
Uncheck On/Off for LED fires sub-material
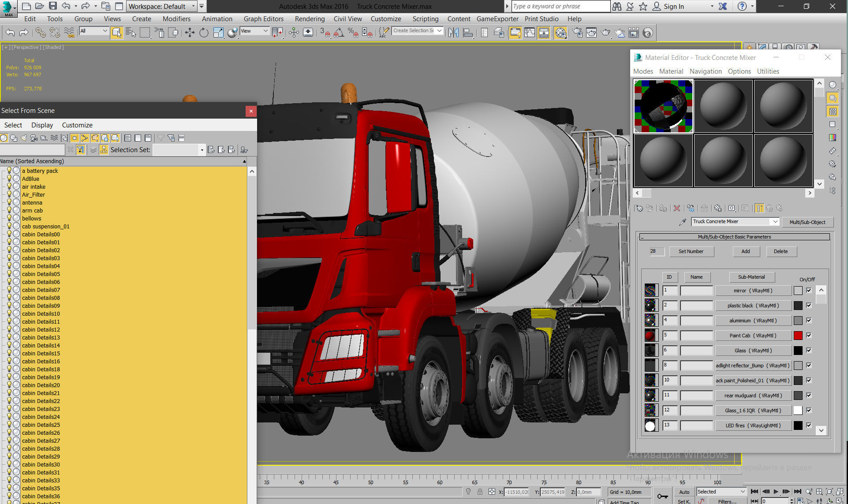809,425
